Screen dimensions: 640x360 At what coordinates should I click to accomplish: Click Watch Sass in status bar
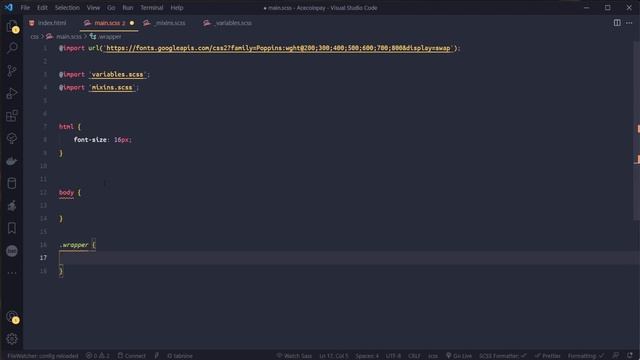click(294, 356)
